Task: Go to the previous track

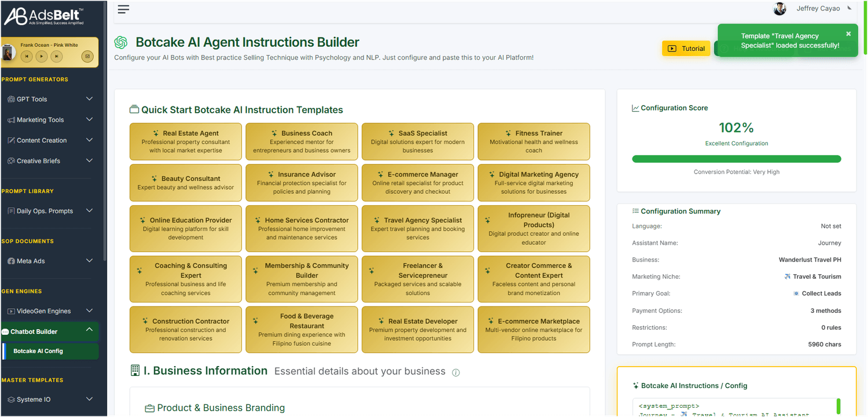Action: [27, 56]
